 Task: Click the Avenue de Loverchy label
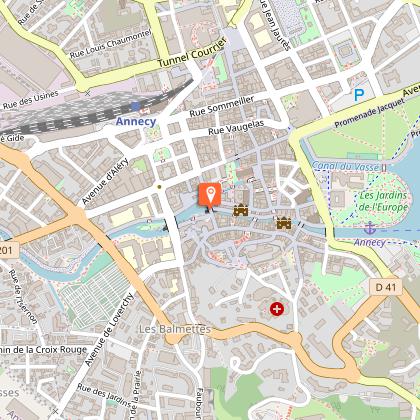(109, 329)
